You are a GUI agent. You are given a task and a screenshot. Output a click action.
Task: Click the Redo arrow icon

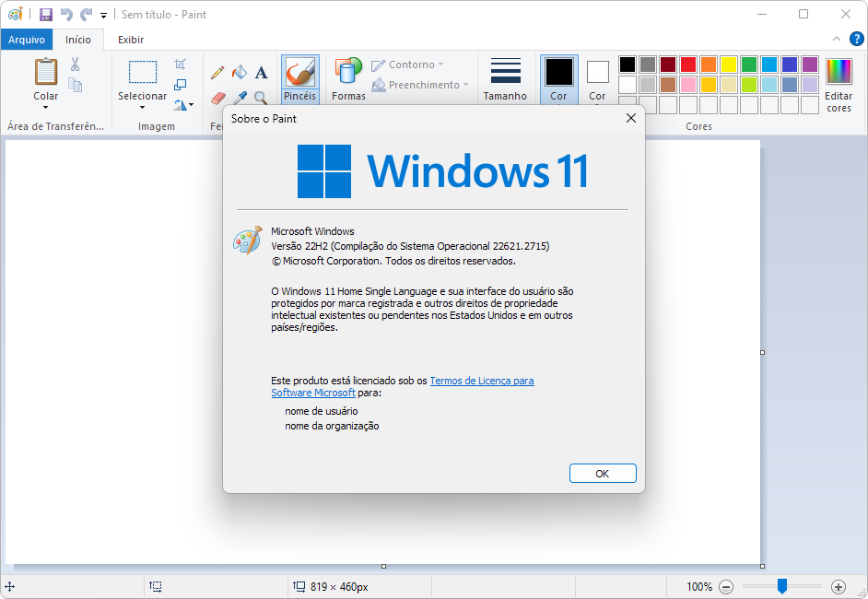86,15
